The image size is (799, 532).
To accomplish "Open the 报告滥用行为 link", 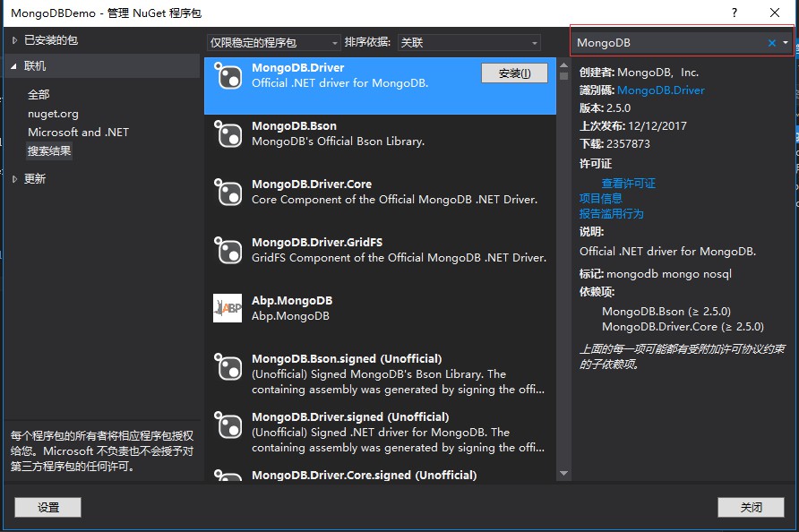I will pos(612,214).
